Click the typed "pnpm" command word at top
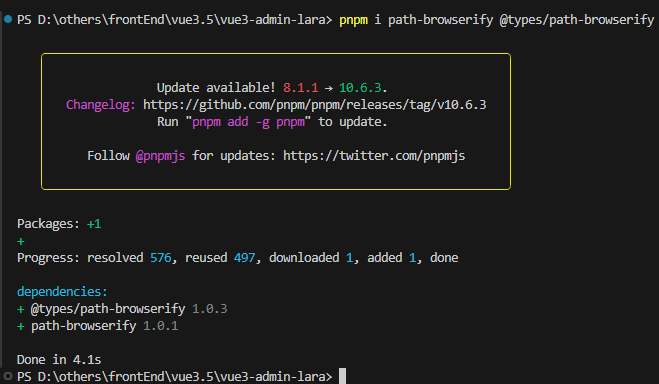Screen dimensions: 659x384 pyautogui.click(x=353, y=20)
